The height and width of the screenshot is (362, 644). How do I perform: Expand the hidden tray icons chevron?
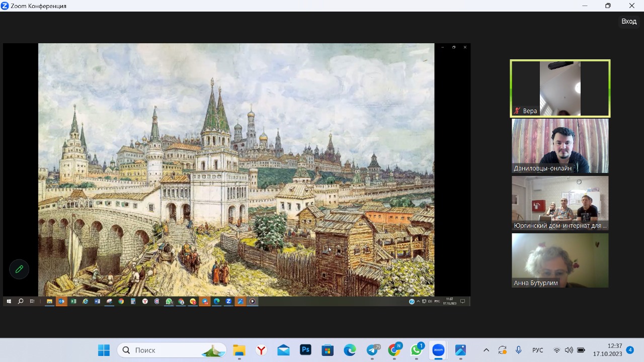486,350
